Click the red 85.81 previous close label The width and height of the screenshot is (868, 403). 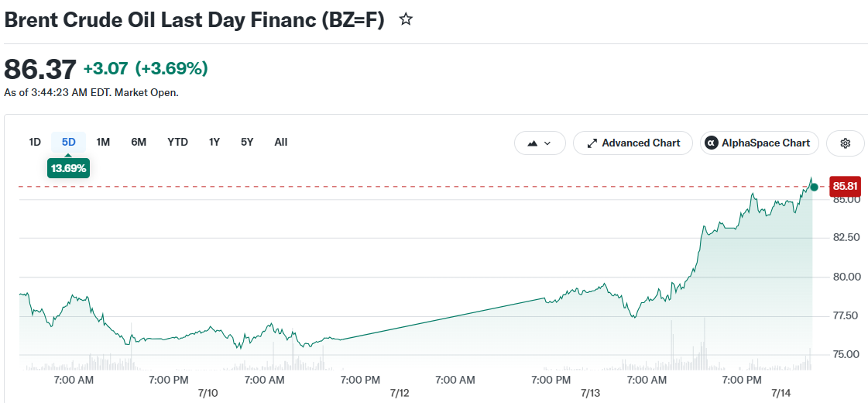(x=845, y=186)
